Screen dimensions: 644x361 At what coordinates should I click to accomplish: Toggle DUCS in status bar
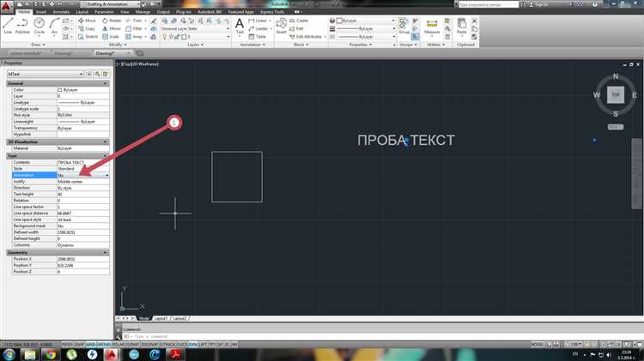tap(181, 345)
